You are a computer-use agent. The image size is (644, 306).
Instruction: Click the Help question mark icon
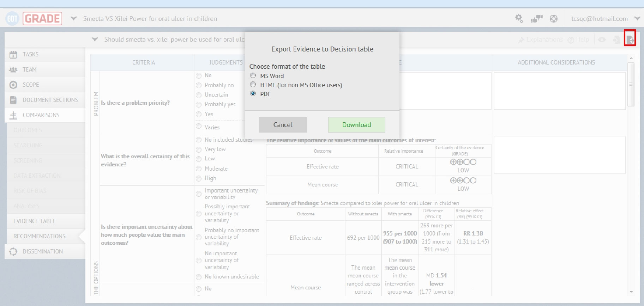point(571,40)
